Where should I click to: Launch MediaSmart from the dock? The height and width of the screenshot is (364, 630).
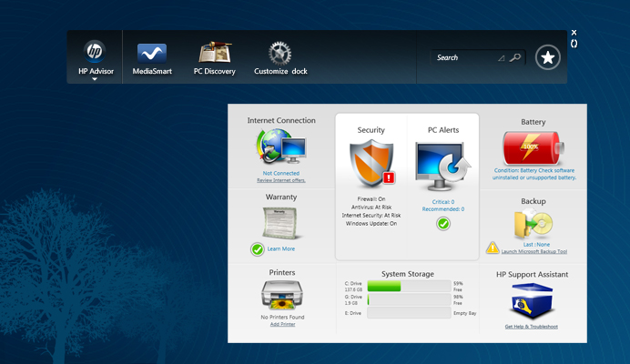click(152, 58)
